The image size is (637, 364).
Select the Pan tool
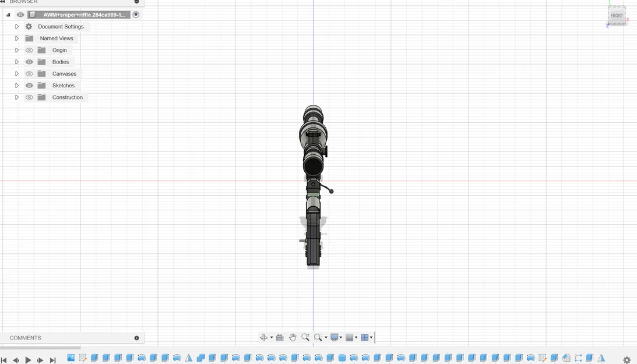293,337
